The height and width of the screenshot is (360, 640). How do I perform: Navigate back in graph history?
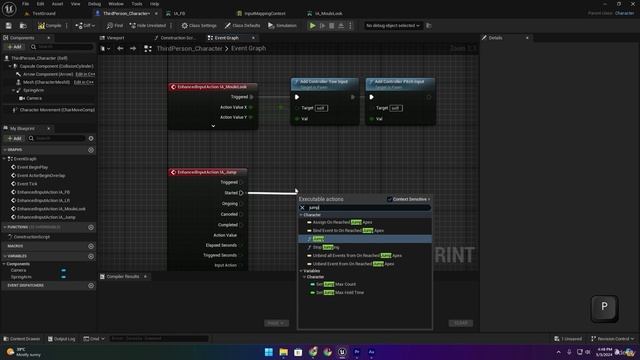point(120,49)
